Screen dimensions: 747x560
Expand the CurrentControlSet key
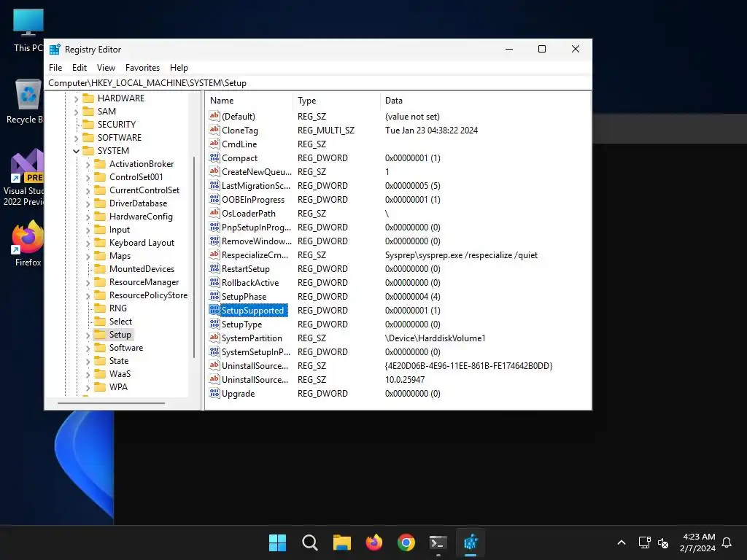click(88, 190)
